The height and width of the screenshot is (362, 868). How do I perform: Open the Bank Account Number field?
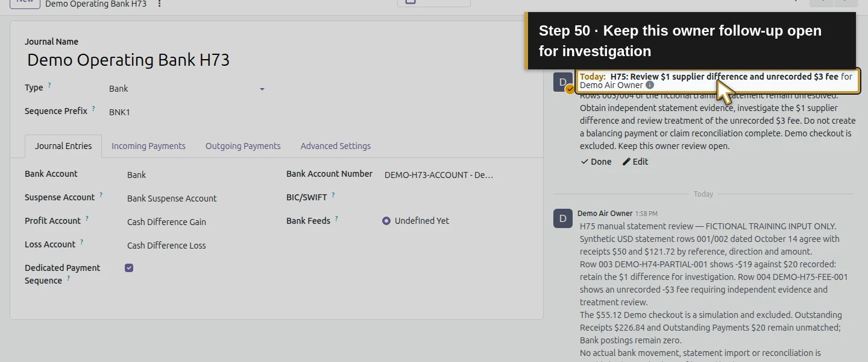[439, 175]
